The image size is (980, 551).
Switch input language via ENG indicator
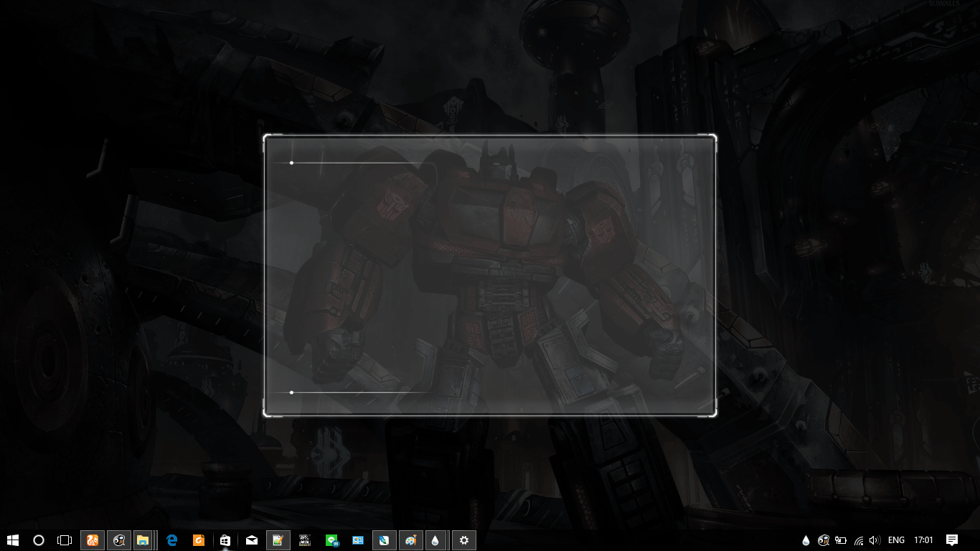tap(896, 540)
